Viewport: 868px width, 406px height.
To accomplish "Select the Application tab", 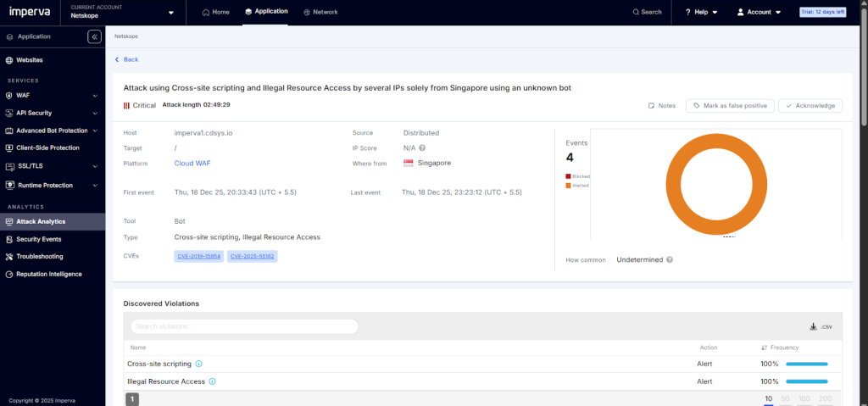I will pyautogui.click(x=266, y=12).
